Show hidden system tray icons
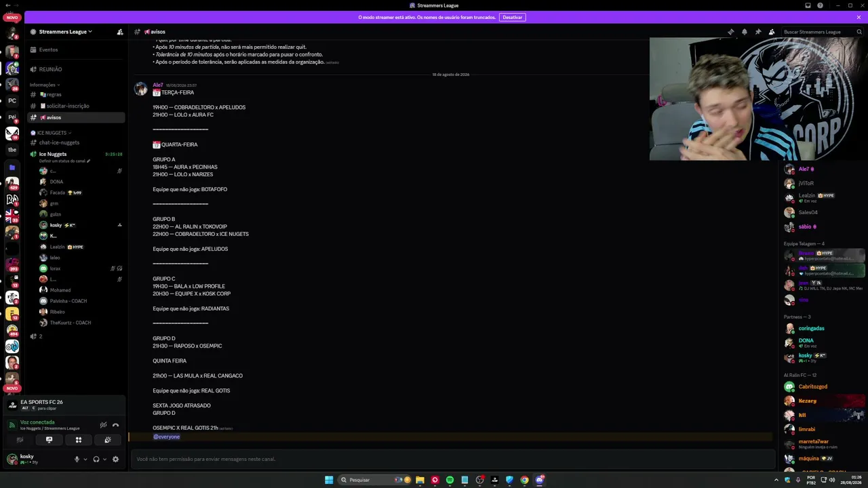 (776, 480)
